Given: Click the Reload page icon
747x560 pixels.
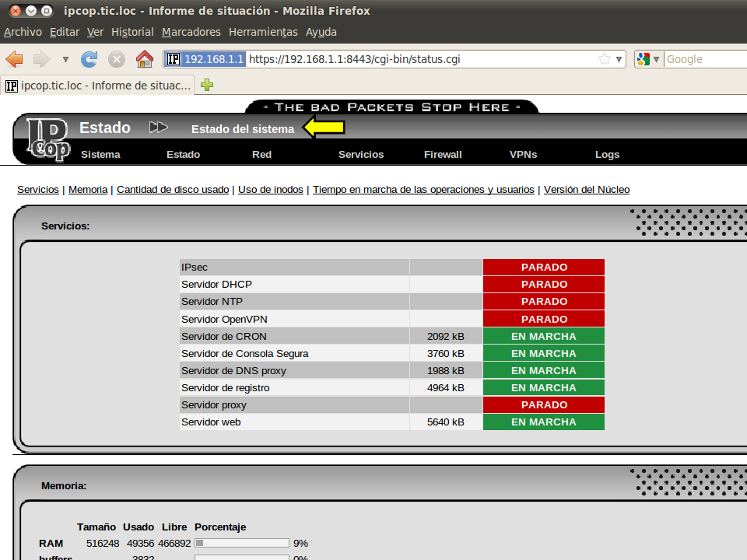Looking at the screenshot, I should point(89,59).
